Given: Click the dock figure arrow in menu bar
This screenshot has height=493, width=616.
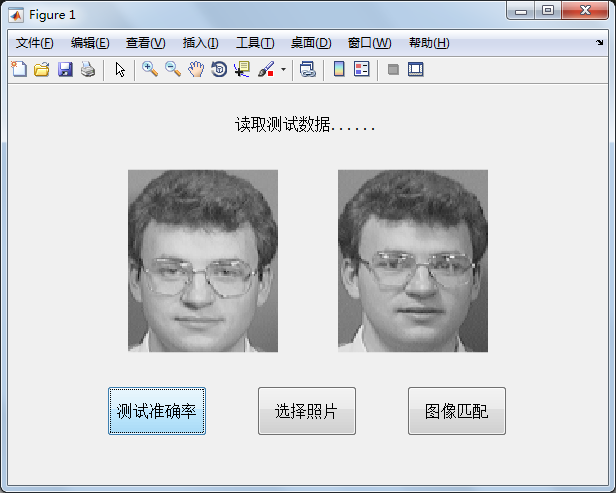Looking at the screenshot, I should (600, 42).
